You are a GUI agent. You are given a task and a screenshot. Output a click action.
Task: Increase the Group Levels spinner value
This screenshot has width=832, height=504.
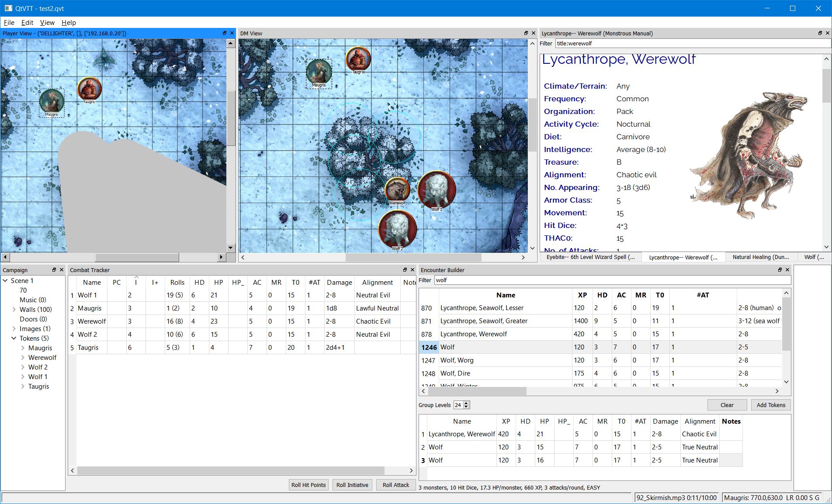tap(466, 403)
